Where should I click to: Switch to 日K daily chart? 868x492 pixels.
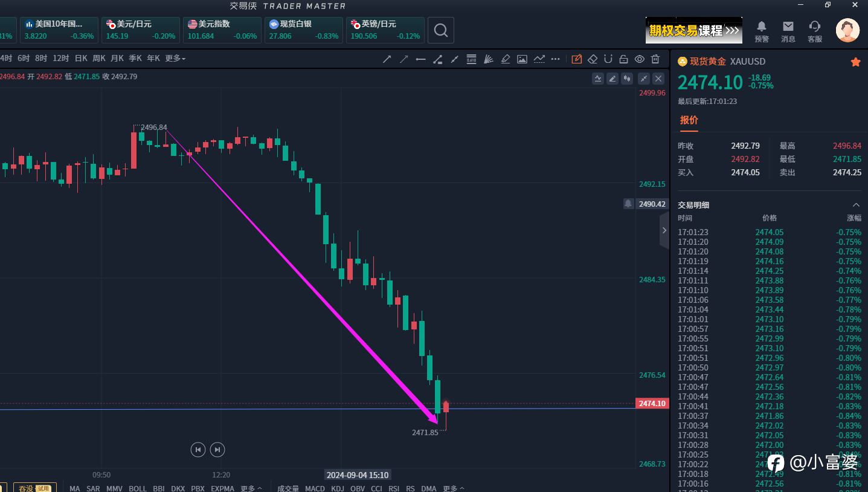coord(81,59)
